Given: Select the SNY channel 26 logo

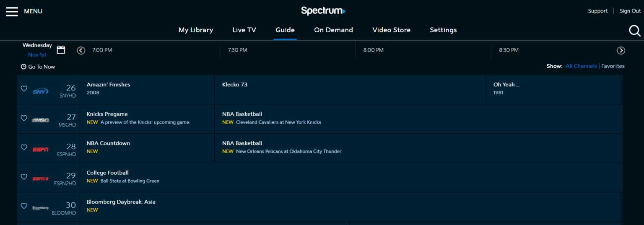Looking at the screenshot, I should coord(41,91).
